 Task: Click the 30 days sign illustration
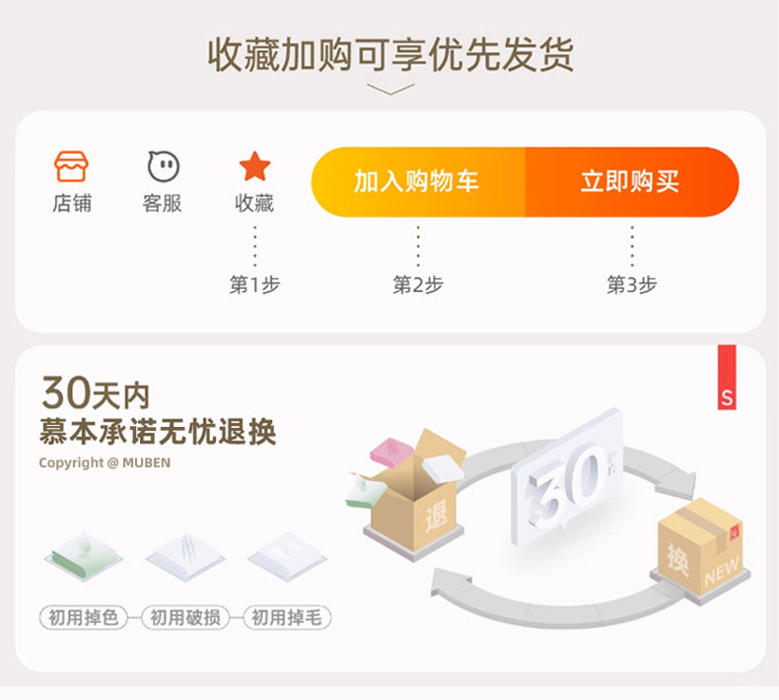pyautogui.click(x=566, y=479)
